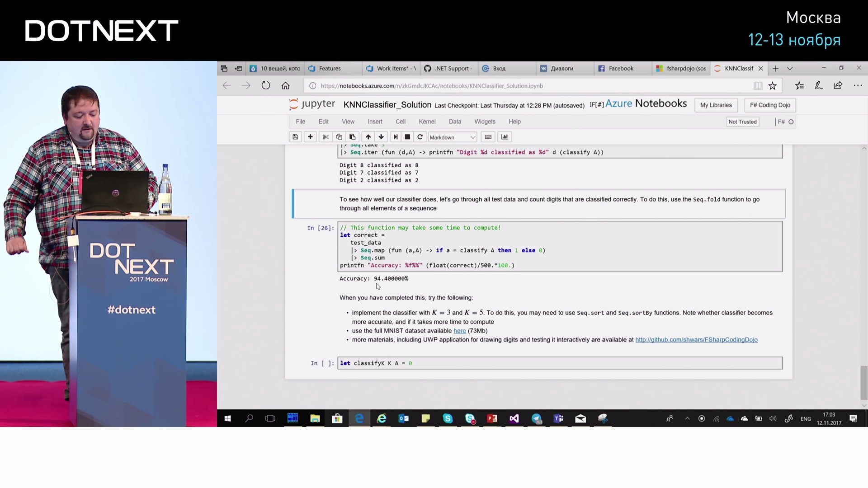The width and height of the screenshot is (868, 488).
Task: Cut selected cells with scissors icon
Action: (325, 137)
